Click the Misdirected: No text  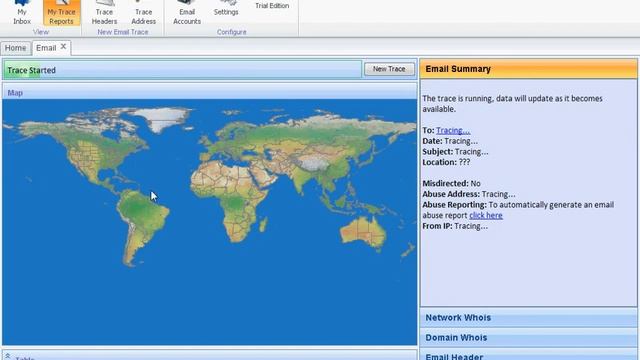[451, 183]
